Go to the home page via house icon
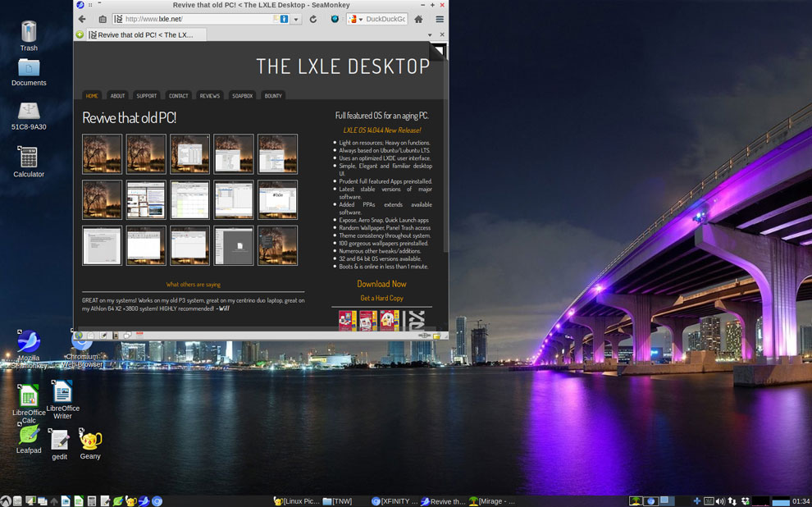 418,19
